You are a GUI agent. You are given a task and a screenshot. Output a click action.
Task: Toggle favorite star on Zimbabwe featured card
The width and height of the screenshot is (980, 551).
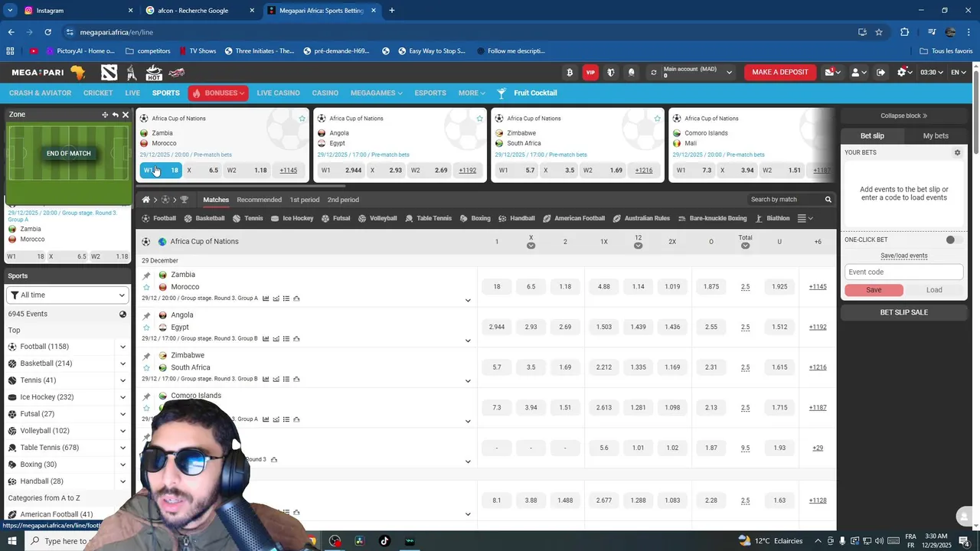click(657, 119)
